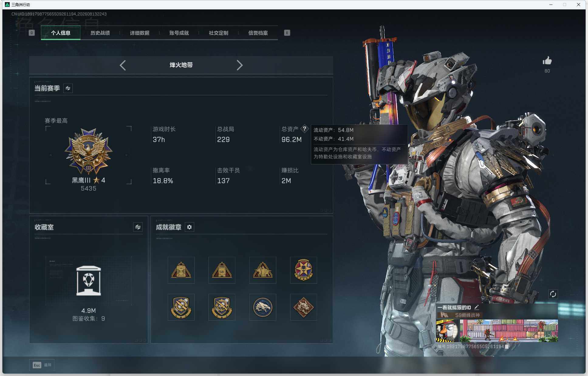The width and height of the screenshot is (588, 376).
Task: Minimize the 三角洲行动 window
Action: [551, 5]
